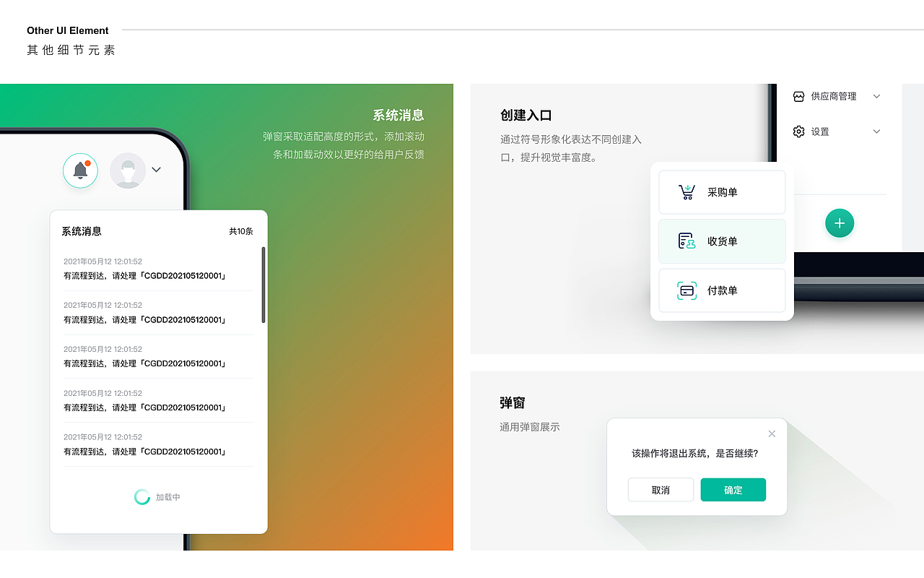Click the 付款单 card icon
The width and height of the screenshot is (924, 578).
687,290
